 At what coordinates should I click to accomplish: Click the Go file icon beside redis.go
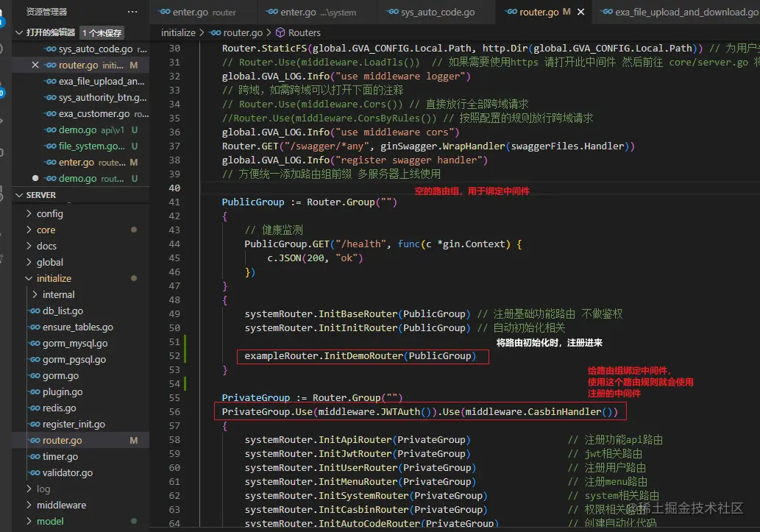35,408
